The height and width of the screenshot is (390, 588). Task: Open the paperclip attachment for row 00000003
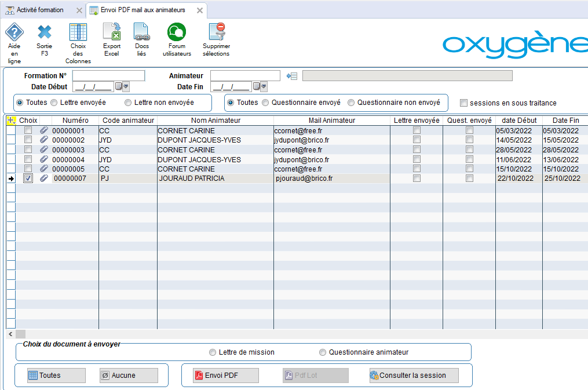[x=44, y=150]
